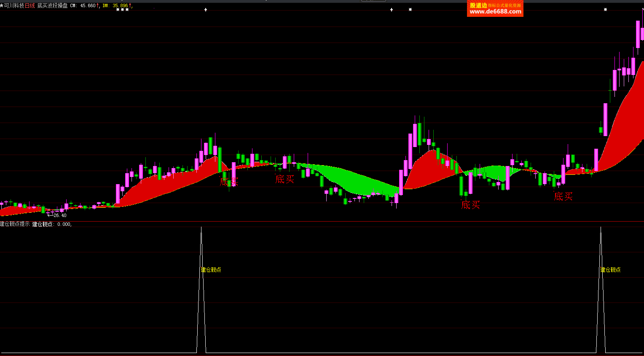Click the first 底买 signal on the chart
Image resolution: width=644 pixels, height=356 pixels.
[x=229, y=182]
